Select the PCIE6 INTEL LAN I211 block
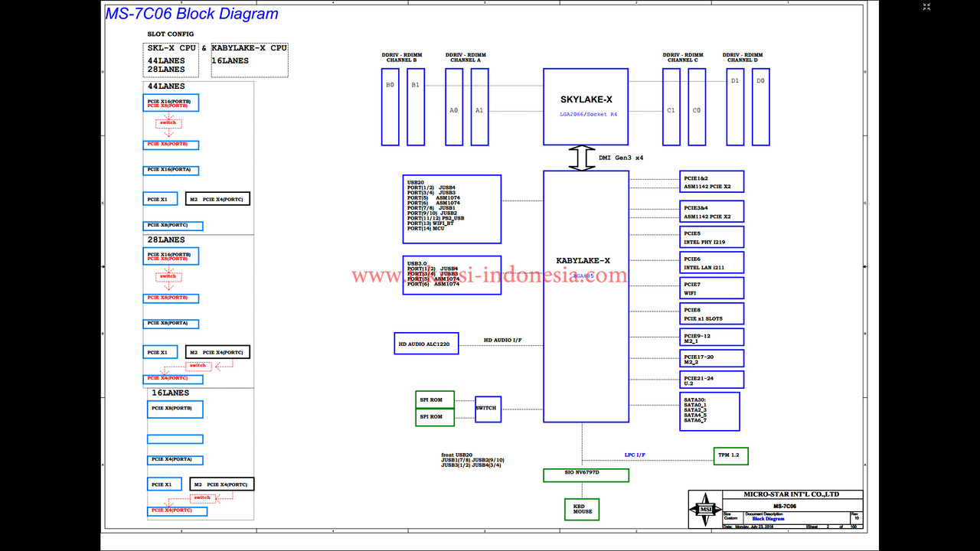Screen dimensions: 980x551 point(711,262)
